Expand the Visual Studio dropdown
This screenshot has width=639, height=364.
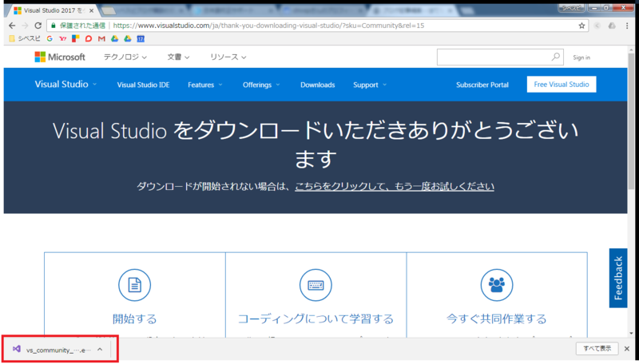tap(65, 85)
